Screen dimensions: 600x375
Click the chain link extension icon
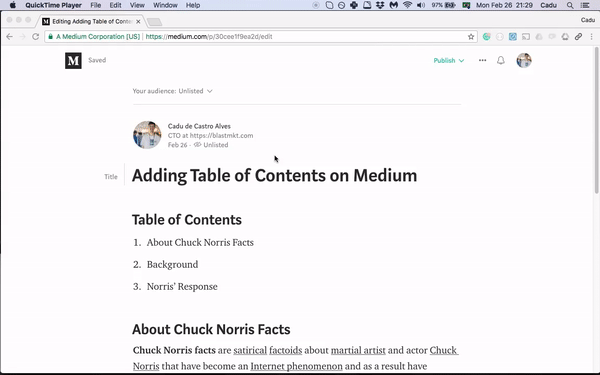click(x=578, y=37)
